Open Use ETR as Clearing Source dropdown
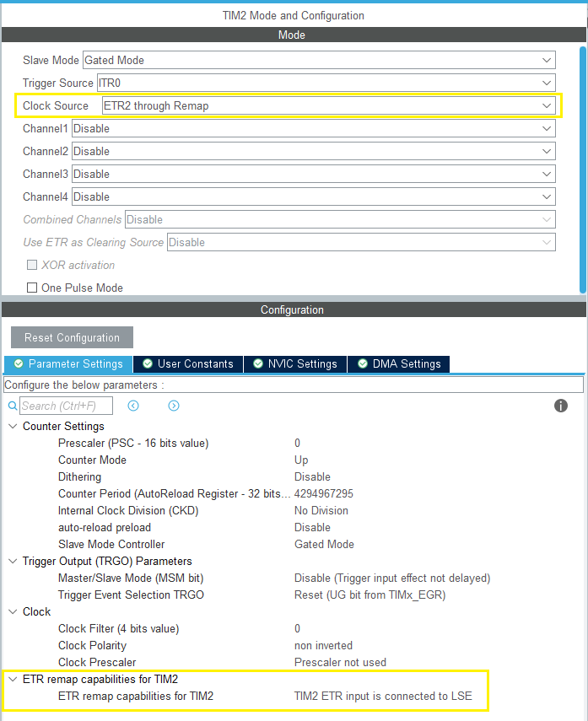Viewport: 588px width, 721px height. point(361,242)
